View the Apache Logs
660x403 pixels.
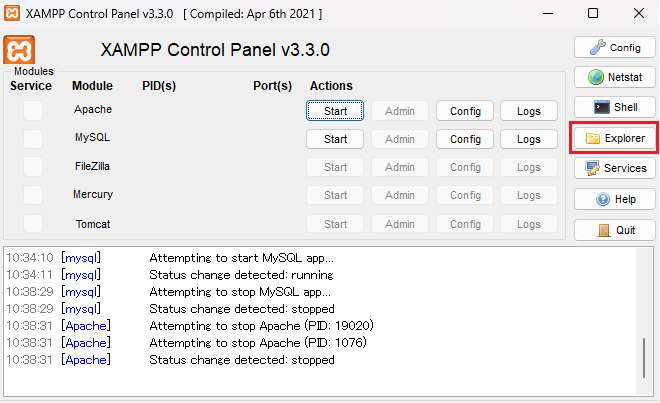click(529, 111)
